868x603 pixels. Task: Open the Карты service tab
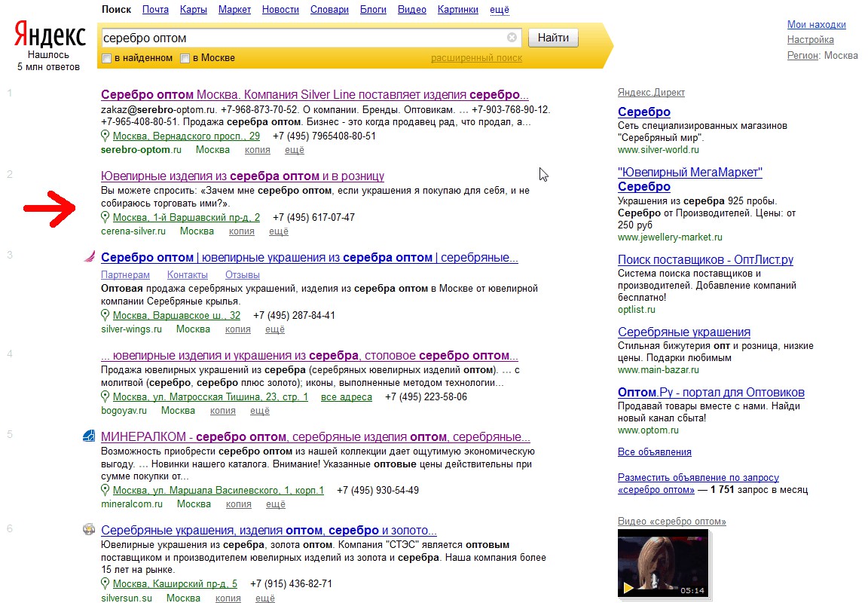[x=194, y=9]
